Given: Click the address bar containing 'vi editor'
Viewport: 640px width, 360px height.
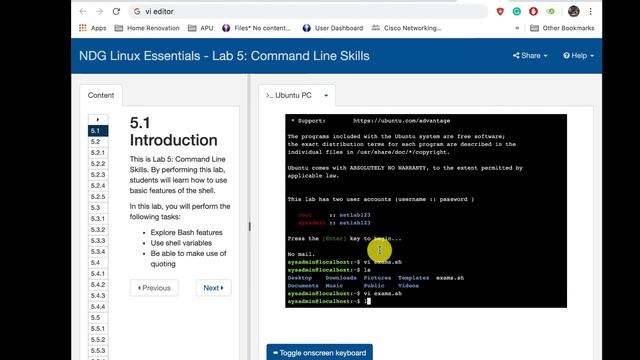Looking at the screenshot, I should click(308, 11).
